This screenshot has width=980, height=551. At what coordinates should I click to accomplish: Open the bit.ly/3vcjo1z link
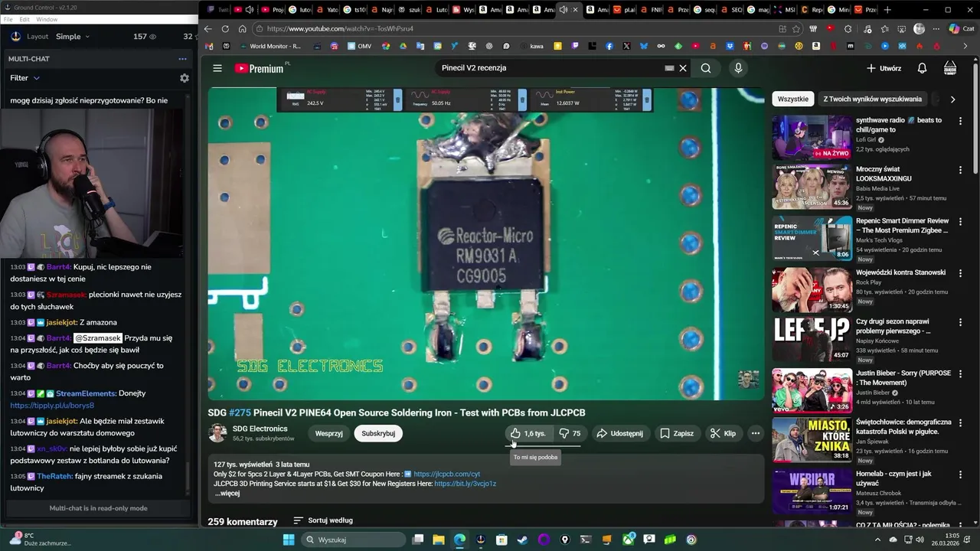pos(465,484)
